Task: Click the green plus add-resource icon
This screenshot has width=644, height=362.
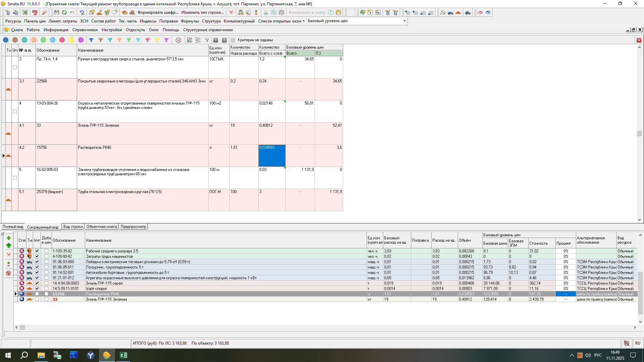Action: pos(9,238)
